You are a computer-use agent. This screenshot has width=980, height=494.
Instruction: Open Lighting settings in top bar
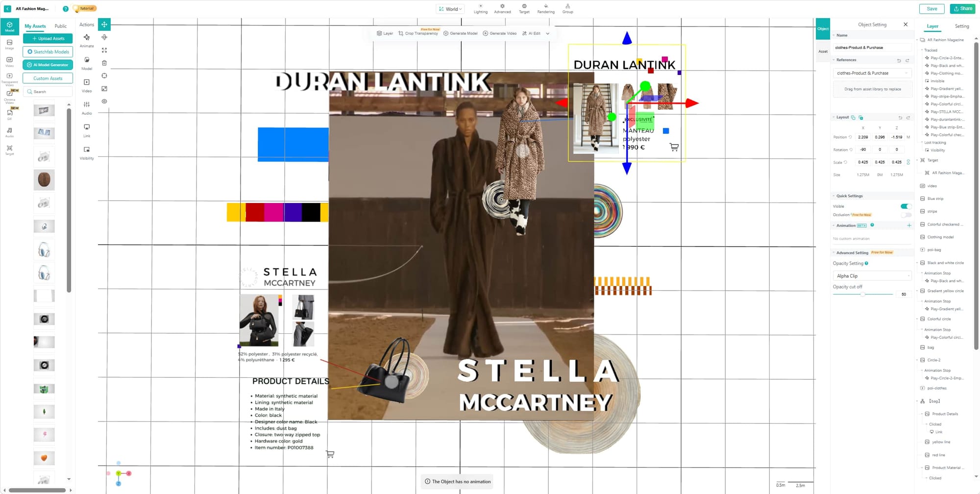coord(481,9)
